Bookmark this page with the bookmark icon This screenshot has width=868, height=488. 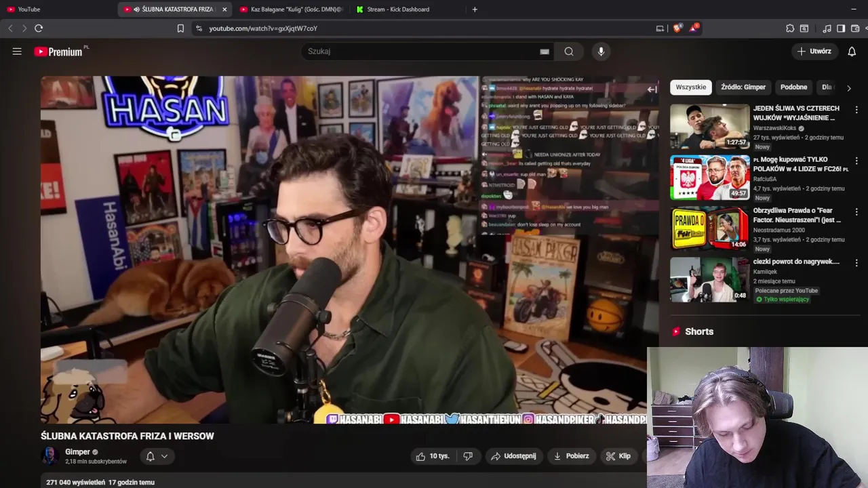click(180, 28)
